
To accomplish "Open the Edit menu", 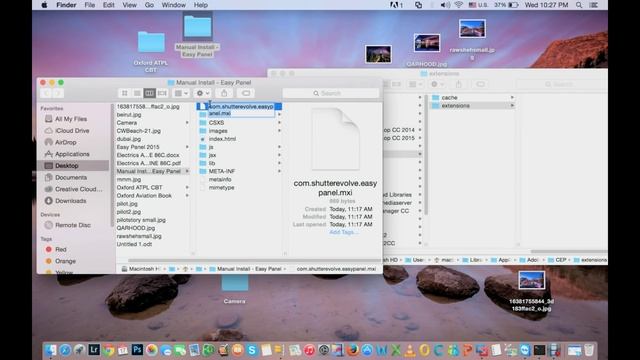I will [x=109, y=5].
